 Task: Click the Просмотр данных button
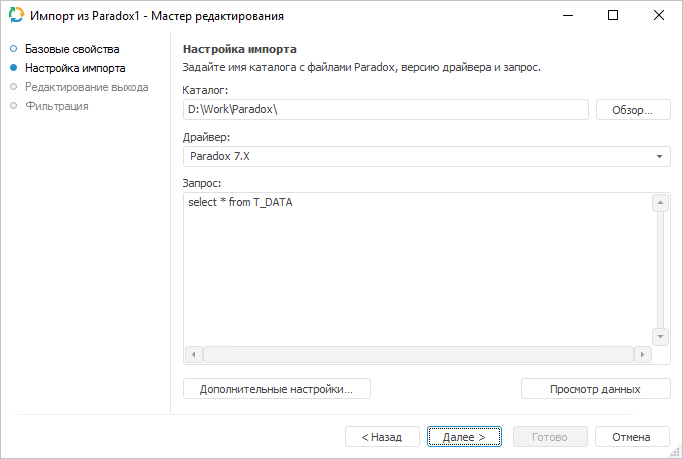(595, 389)
